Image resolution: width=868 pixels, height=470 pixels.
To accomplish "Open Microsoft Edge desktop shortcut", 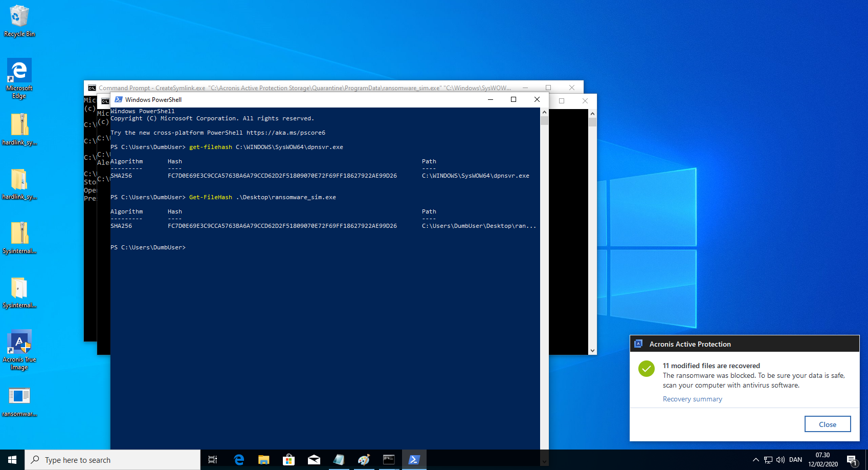I will click(x=19, y=71).
